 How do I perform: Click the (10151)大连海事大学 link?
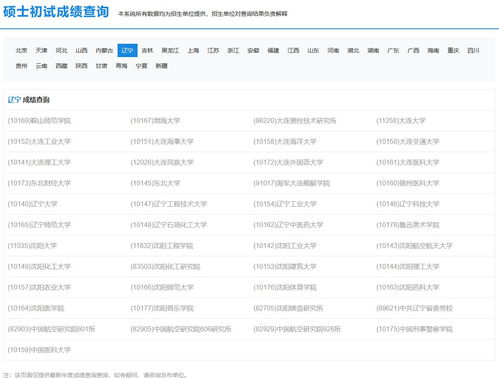[162, 141]
